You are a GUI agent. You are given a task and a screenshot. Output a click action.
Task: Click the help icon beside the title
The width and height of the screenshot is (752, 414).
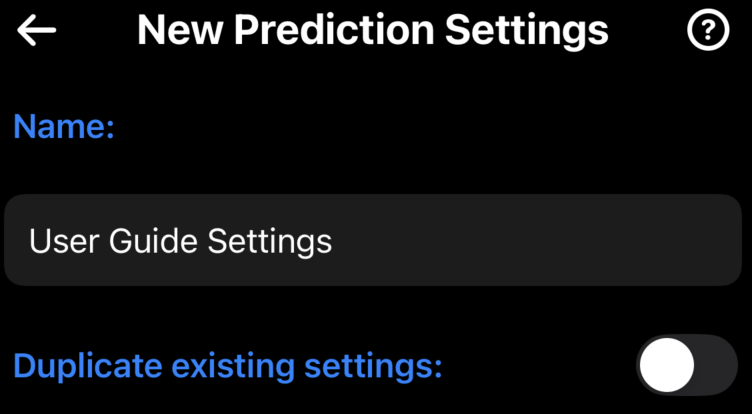(x=708, y=31)
